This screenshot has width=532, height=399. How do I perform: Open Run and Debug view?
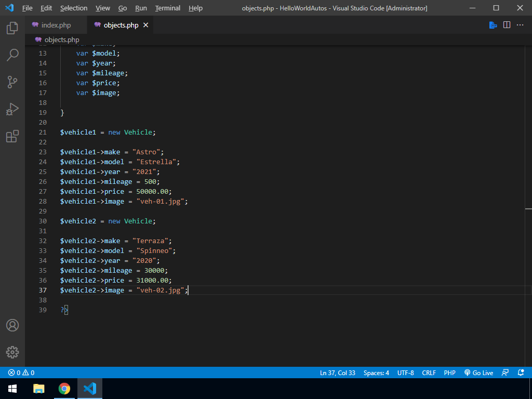pos(12,109)
